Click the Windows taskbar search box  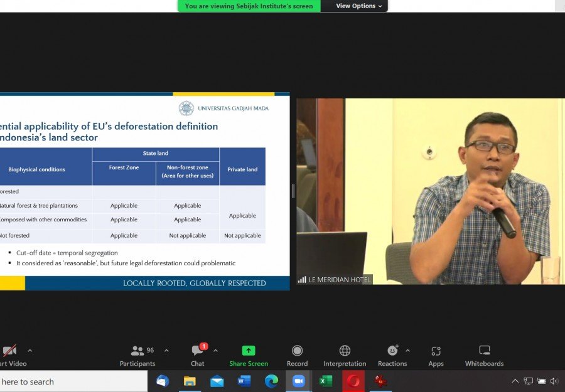point(72,381)
